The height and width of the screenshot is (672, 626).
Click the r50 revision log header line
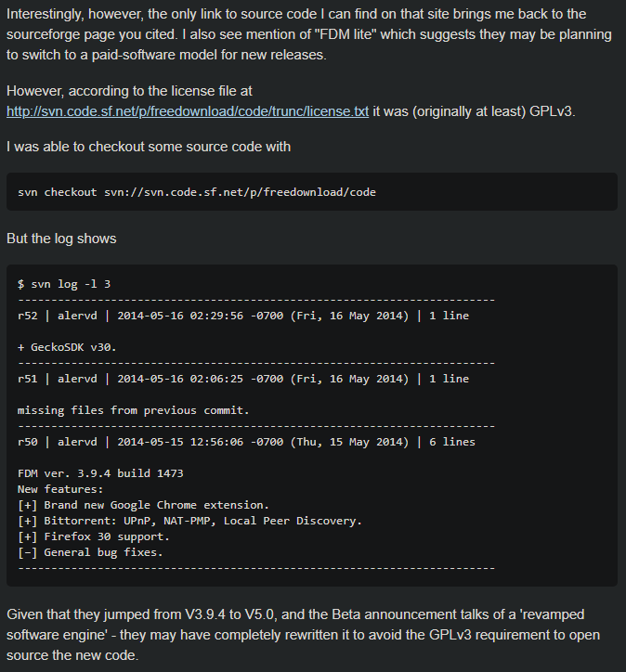246,442
